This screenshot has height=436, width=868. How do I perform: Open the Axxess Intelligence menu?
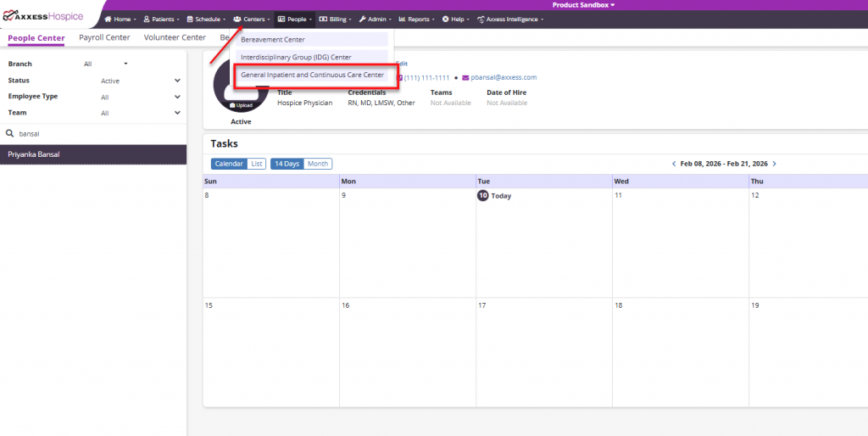pos(509,20)
